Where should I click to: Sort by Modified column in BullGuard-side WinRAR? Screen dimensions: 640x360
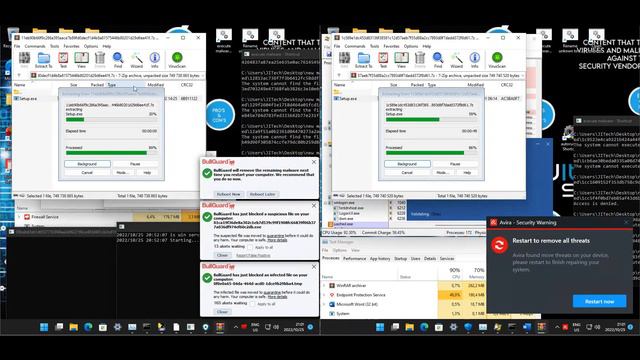[156, 85]
